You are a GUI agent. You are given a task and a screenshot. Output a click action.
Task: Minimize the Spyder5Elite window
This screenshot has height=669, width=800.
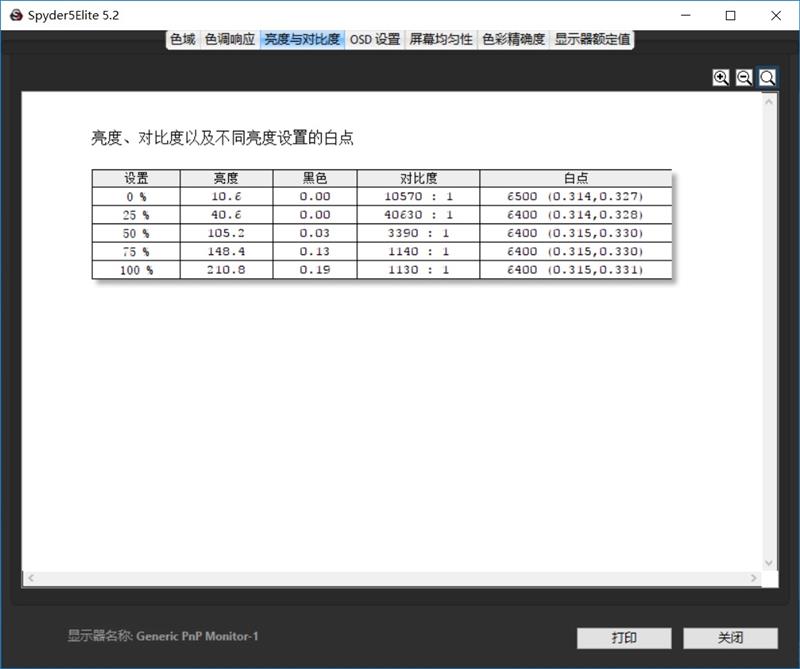tap(687, 16)
